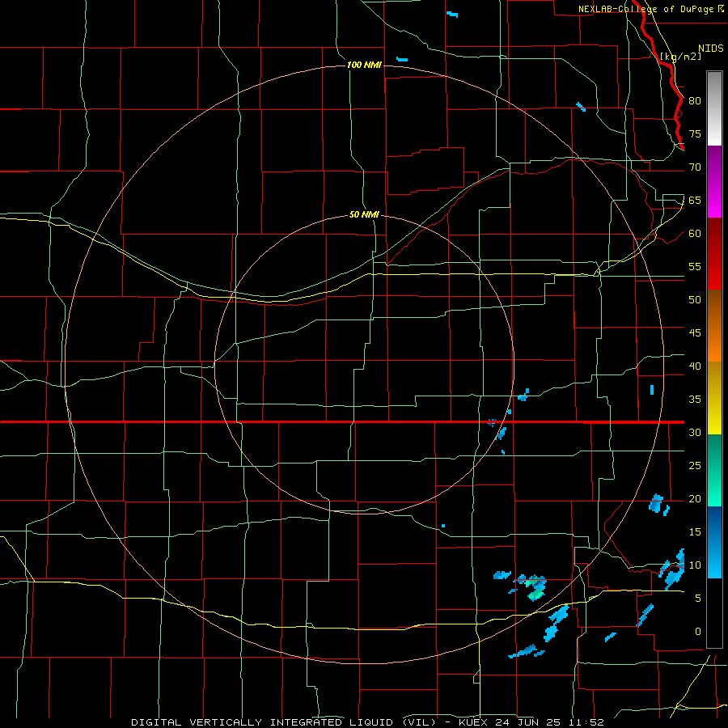Click the NIDS label above the scale

711,49
